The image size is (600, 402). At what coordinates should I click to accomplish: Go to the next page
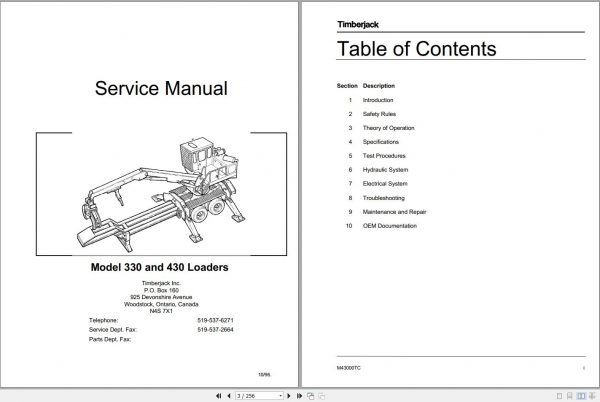tap(289, 396)
